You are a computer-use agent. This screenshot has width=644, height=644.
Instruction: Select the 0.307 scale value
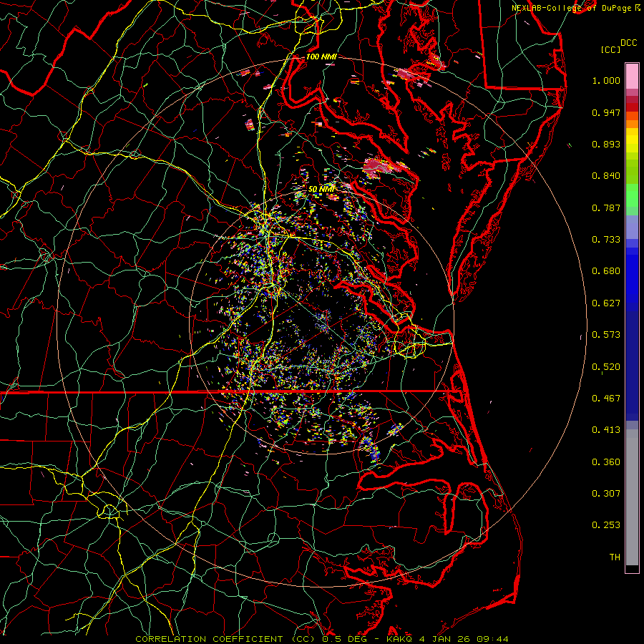point(606,494)
